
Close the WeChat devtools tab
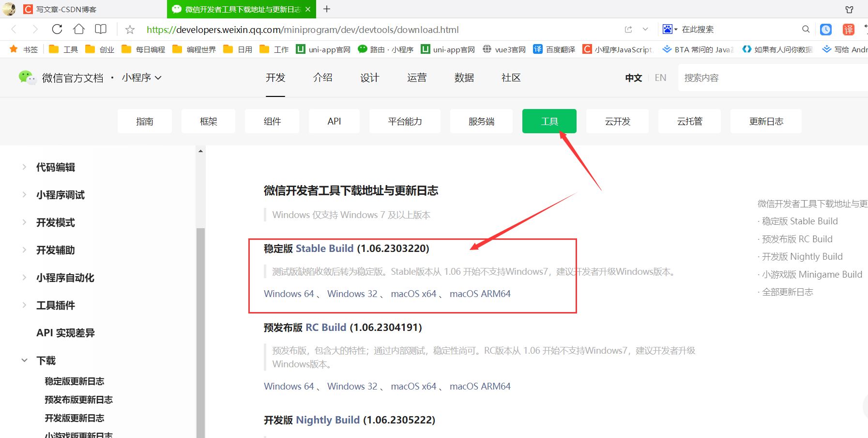click(308, 9)
